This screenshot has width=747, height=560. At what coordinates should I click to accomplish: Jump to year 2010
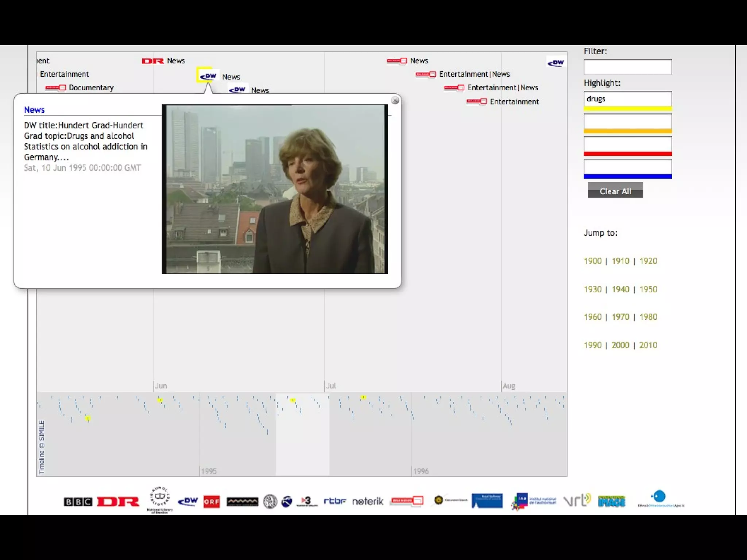point(648,345)
